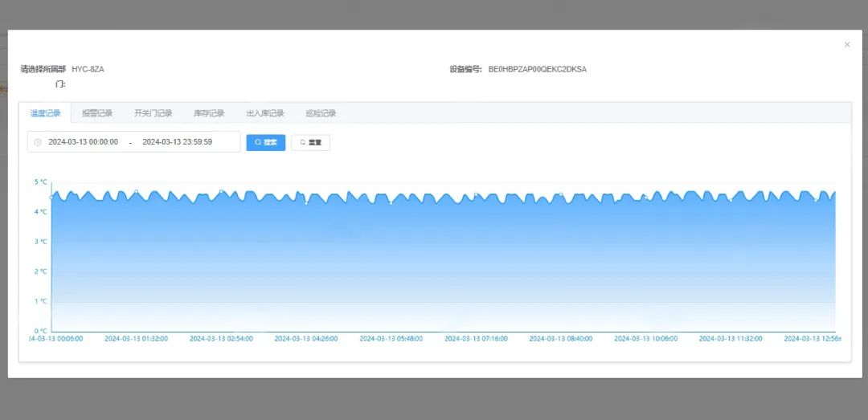Open the 开关门记录 tab

(154, 113)
